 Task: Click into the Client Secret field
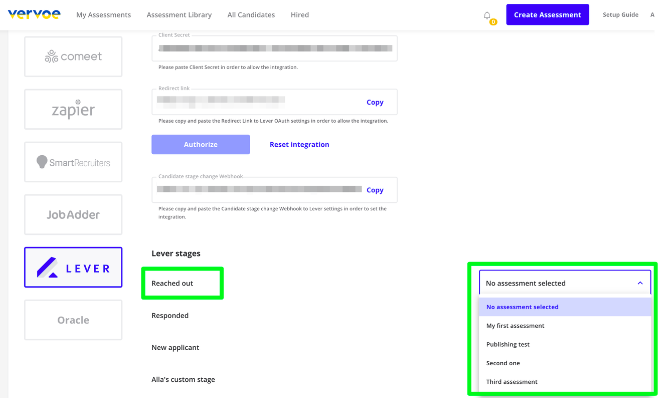[274, 48]
